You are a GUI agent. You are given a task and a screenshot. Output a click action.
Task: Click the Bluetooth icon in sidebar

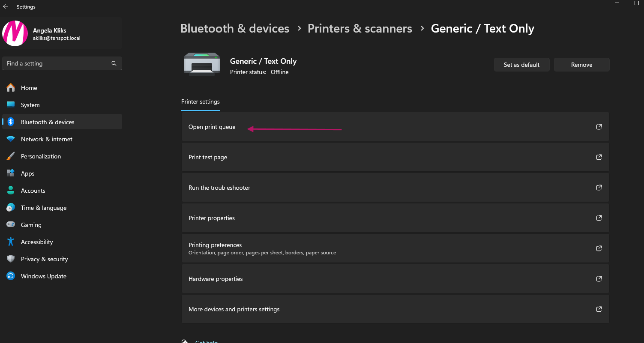click(11, 122)
